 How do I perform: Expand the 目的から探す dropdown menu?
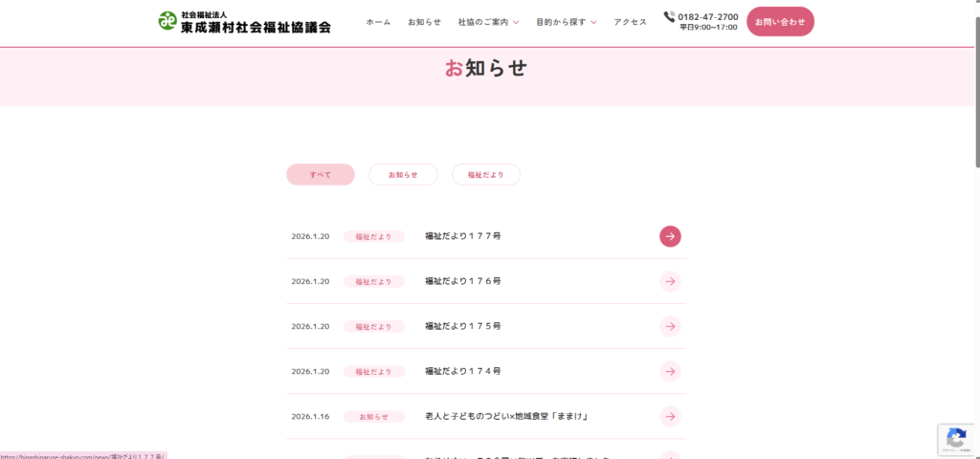click(x=567, y=22)
